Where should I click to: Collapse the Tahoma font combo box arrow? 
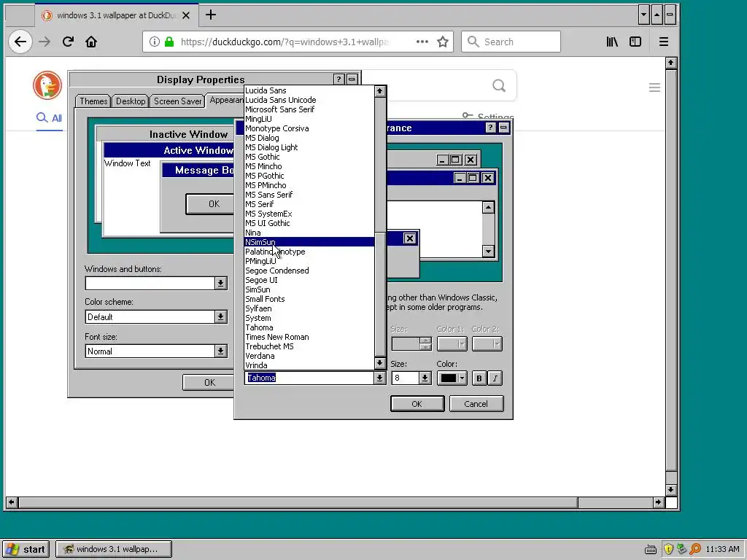pyautogui.click(x=379, y=378)
